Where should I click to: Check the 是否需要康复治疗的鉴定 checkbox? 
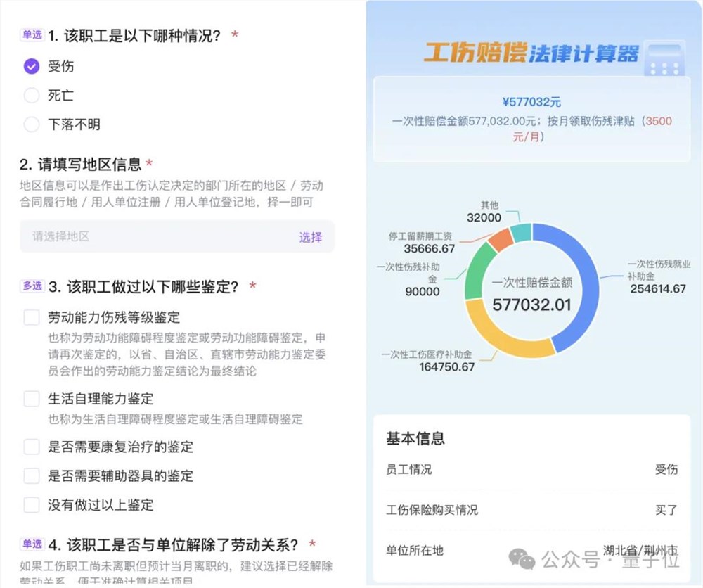30,447
